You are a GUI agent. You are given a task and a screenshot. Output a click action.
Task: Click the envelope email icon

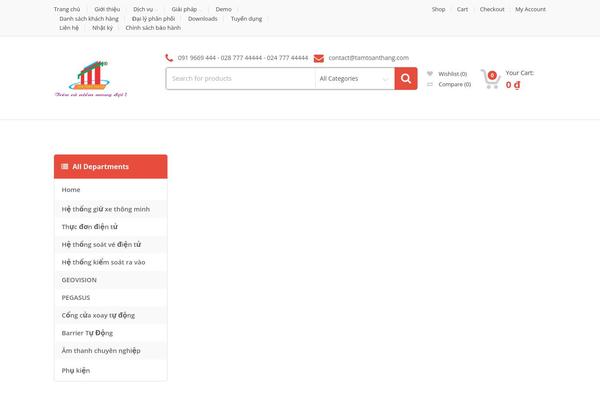[x=318, y=58]
